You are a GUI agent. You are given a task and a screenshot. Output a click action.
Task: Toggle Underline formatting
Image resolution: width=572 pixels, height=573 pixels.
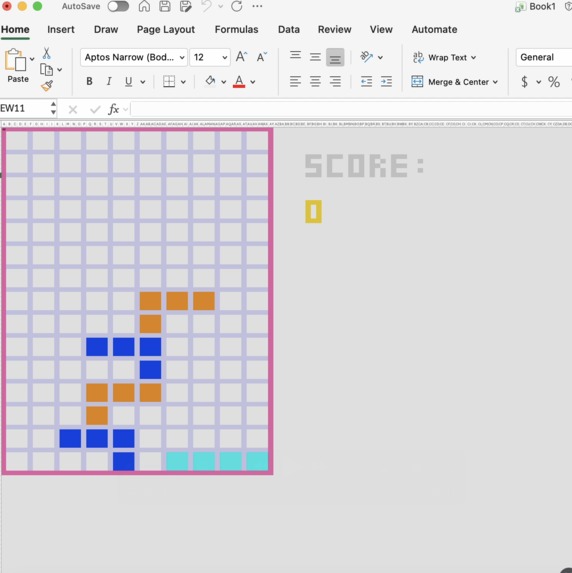click(x=128, y=81)
